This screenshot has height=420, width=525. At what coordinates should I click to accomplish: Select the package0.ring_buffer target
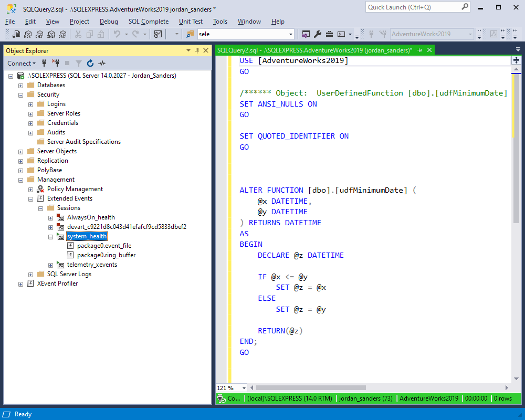point(106,255)
